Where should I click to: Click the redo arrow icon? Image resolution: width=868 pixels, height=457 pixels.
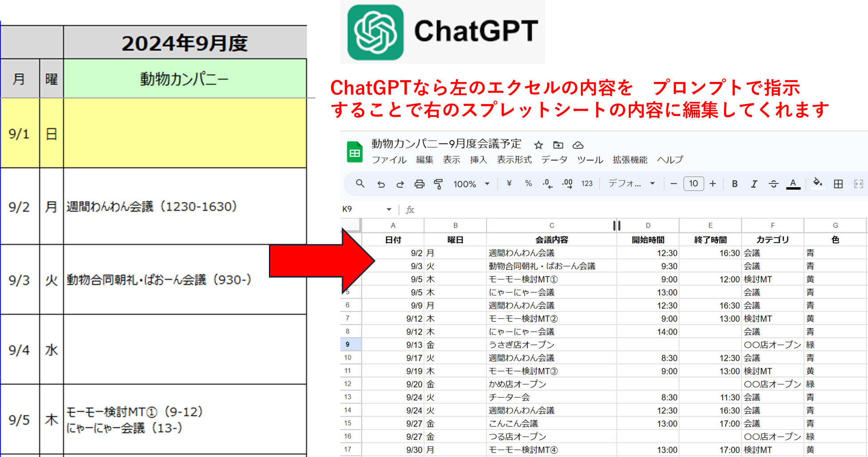coord(400,184)
